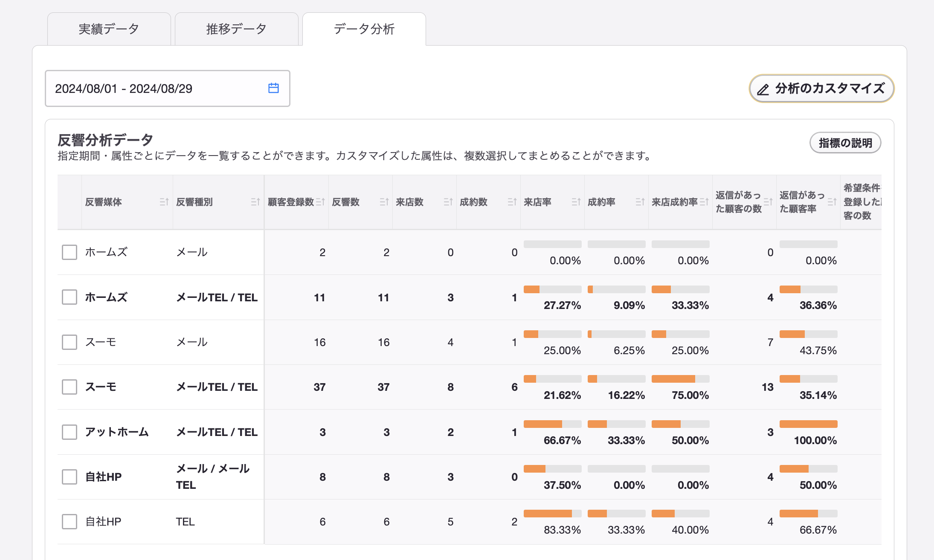The image size is (934, 560).
Task: Click 13 replied customers in スーモ row
Action: [x=767, y=387]
